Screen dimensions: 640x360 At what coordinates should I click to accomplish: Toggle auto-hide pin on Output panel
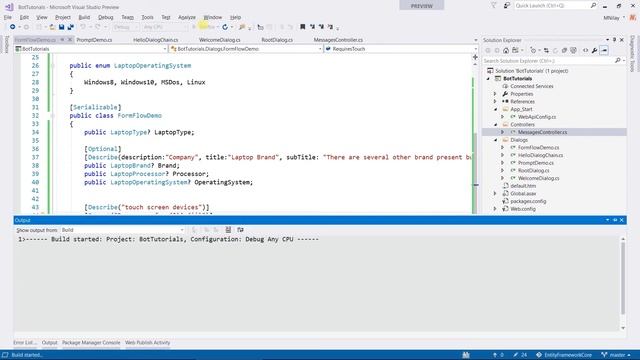pyautogui.click(x=615, y=220)
